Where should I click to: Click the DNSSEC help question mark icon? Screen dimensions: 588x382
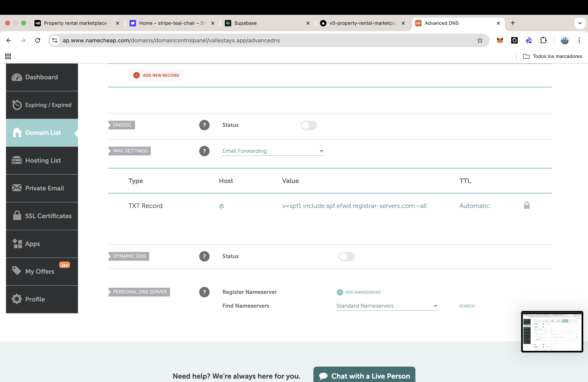(204, 125)
